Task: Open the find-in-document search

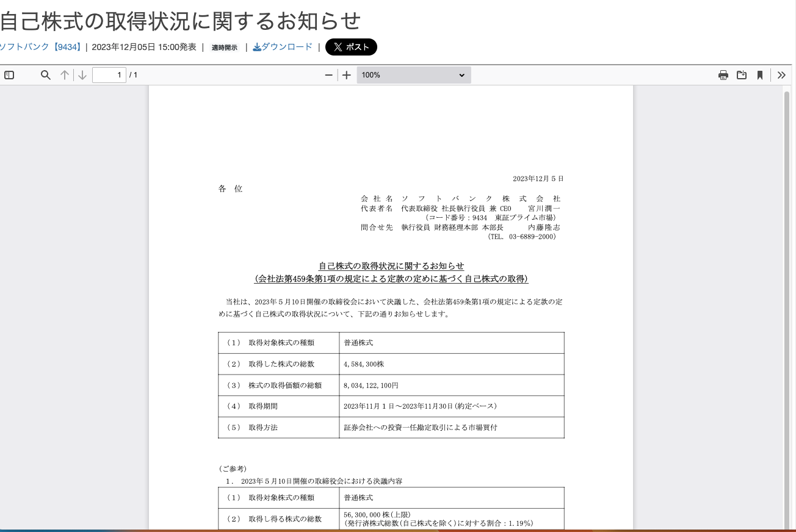Action: pyautogui.click(x=46, y=75)
